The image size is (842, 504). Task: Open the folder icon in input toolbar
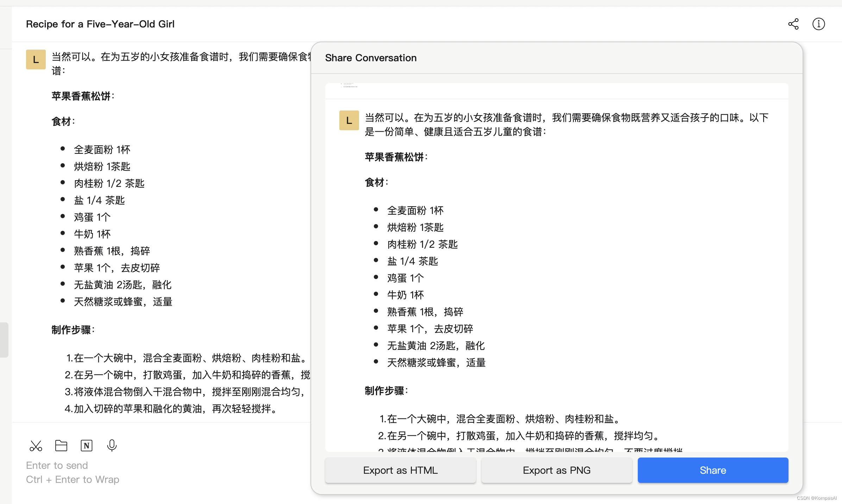(61, 446)
